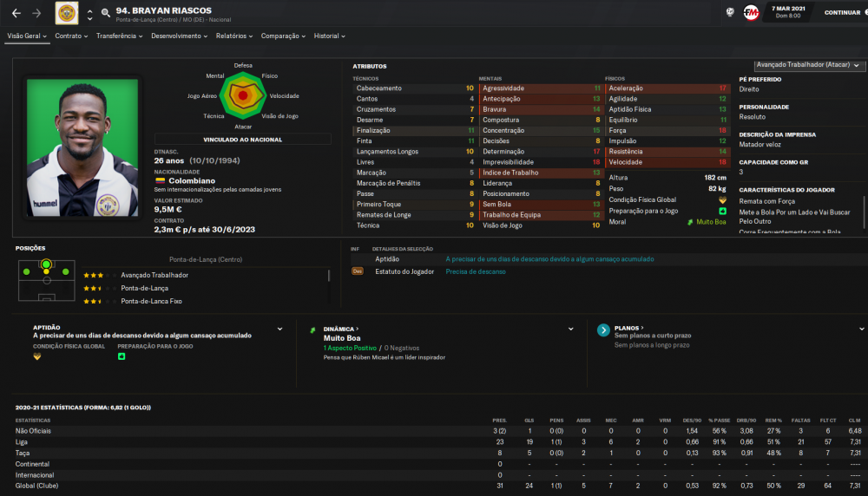Click the search magnifier icon
This screenshot has width=868, height=496.
pos(105,13)
